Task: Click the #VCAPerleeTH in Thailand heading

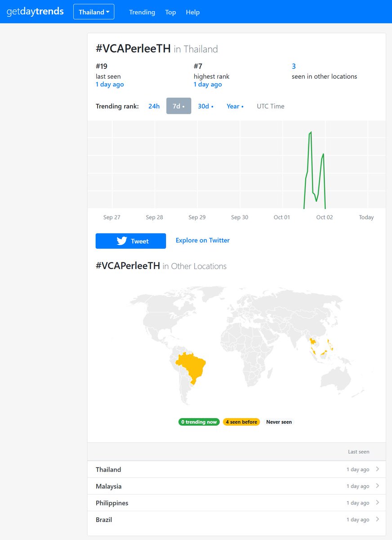Action: (157, 49)
